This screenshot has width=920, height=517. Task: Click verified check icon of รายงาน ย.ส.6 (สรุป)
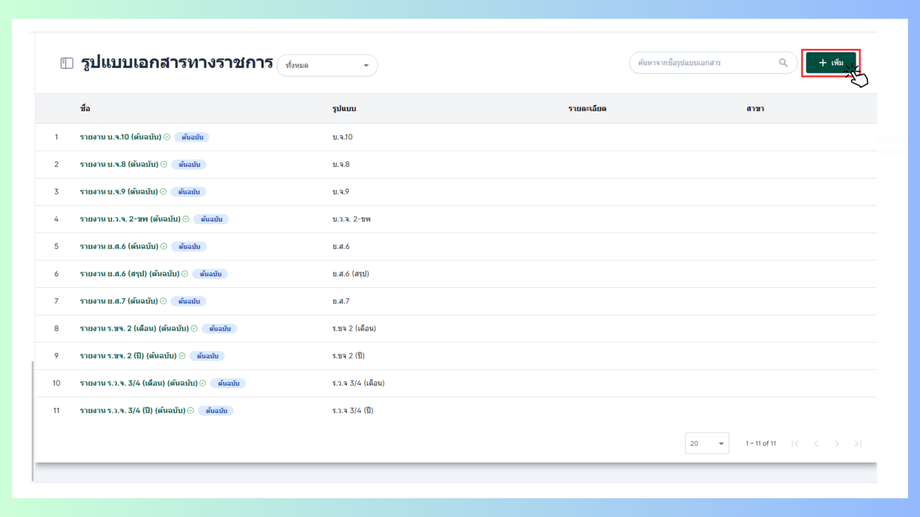click(x=185, y=274)
